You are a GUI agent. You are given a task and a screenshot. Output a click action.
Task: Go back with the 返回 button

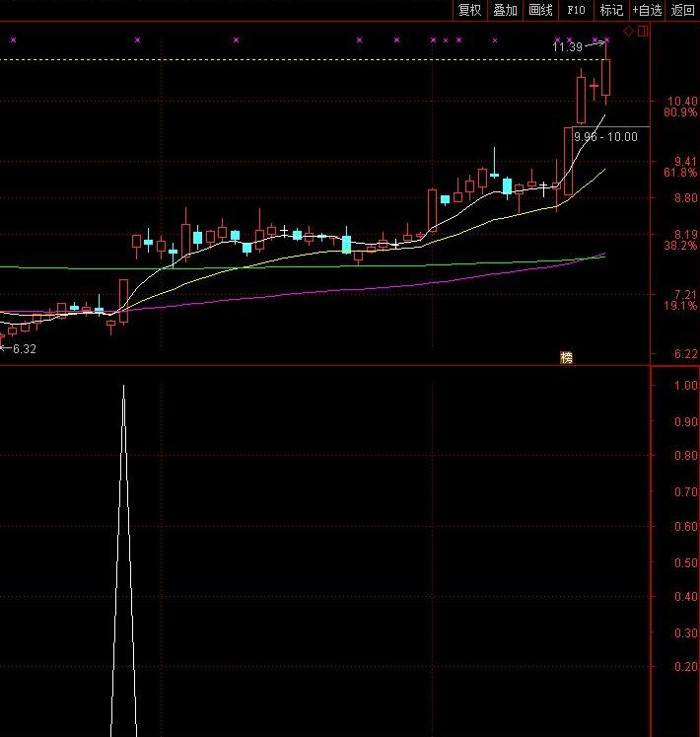[682, 10]
